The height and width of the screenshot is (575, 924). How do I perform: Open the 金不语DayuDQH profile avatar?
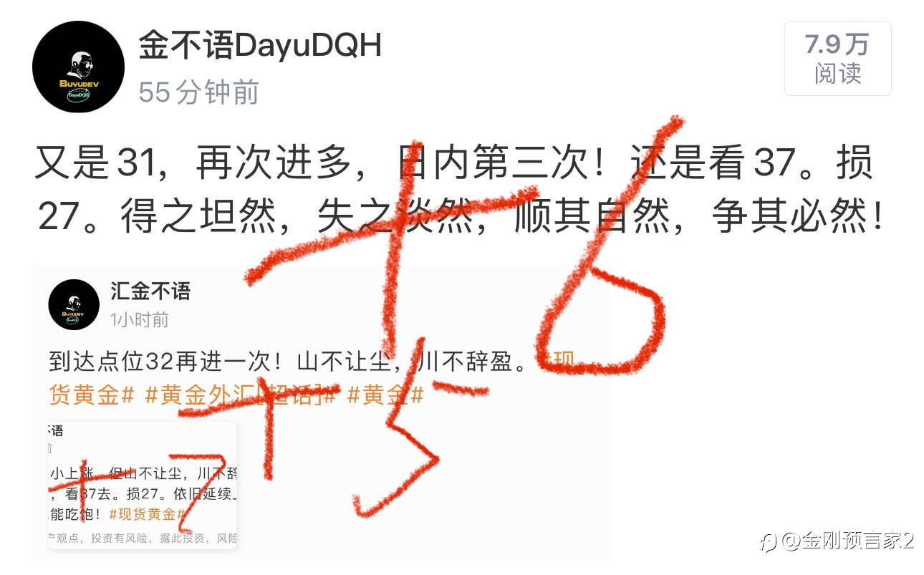[79, 67]
